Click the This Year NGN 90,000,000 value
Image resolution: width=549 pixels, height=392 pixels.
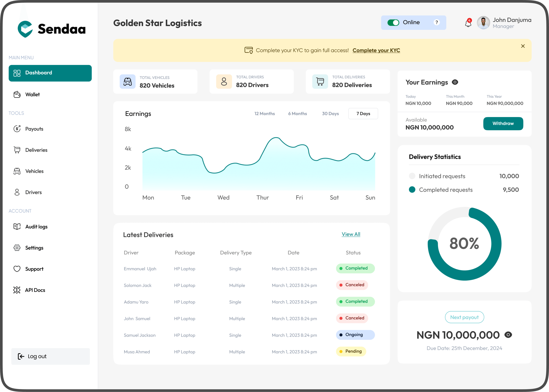pyautogui.click(x=505, y=103)
